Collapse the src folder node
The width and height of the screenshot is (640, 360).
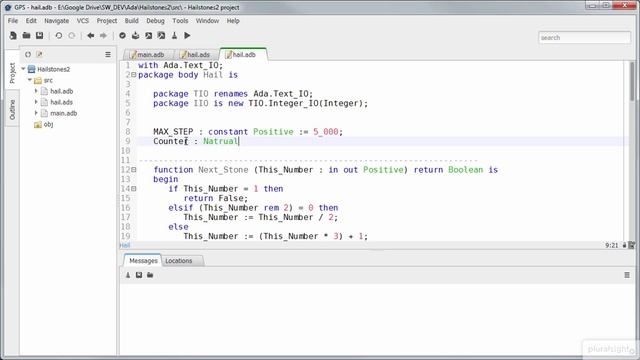click(x=30, y=80)
